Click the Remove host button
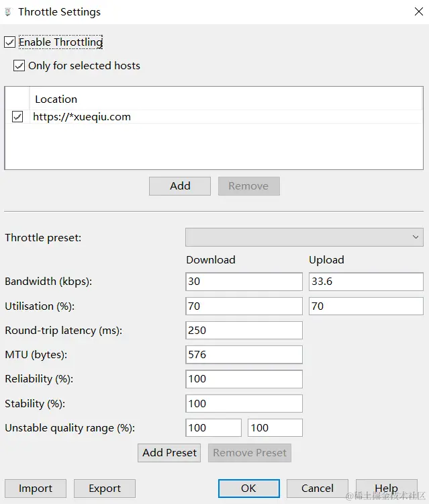The image size is (429, 504). point(249,185)
